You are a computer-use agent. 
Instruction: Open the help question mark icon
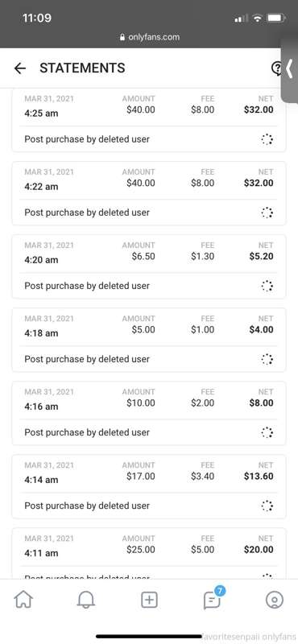point(276,68)
